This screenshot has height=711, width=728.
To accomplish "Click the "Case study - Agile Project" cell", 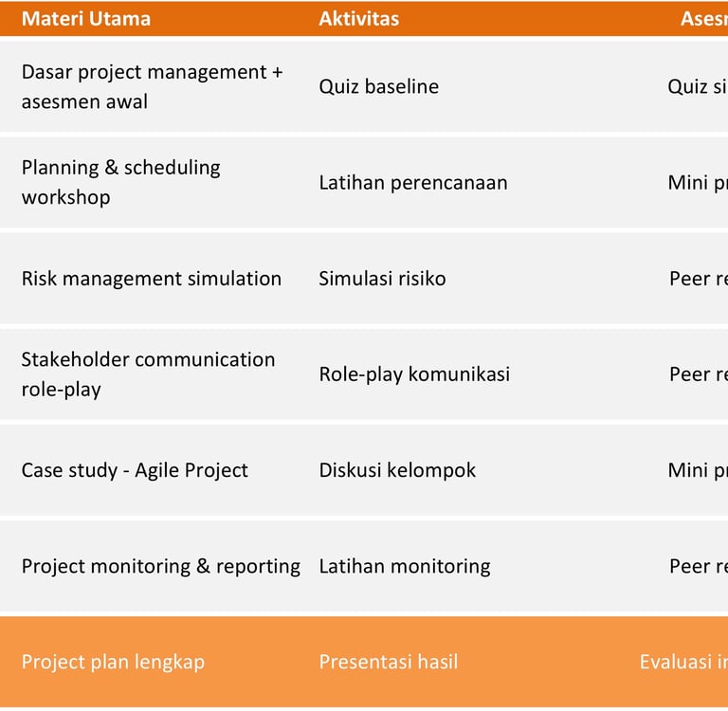I will click(135, 470).
